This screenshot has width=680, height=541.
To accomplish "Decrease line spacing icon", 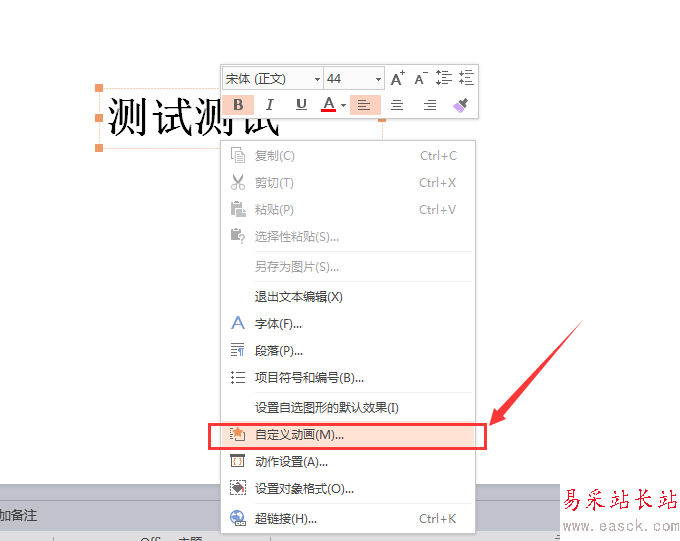I will (x=466, y=78).
